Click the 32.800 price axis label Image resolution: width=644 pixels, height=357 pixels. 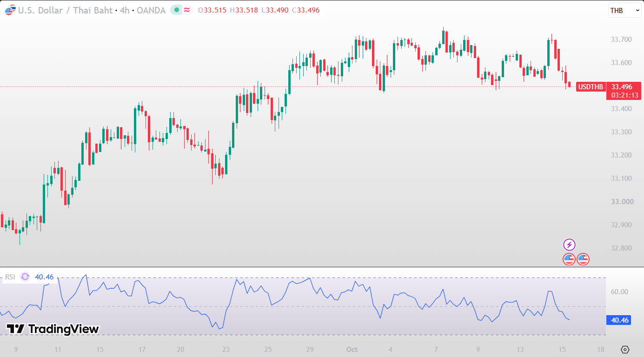coord(621,248)
